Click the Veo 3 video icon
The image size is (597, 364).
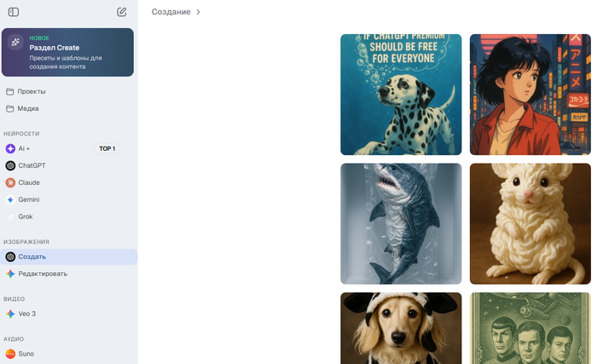click(10, 314)
